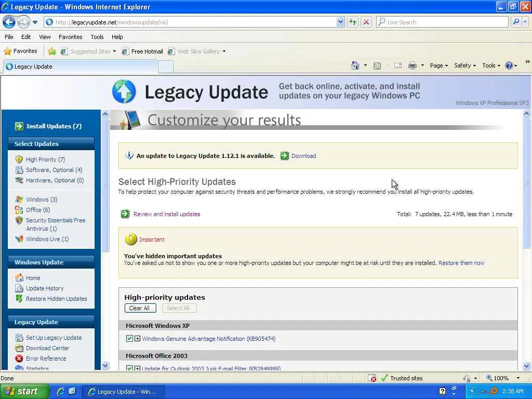Click the Forward navigation arrow button
The height and width of the screenshot is (399, 532).
[x=23, y=22]
